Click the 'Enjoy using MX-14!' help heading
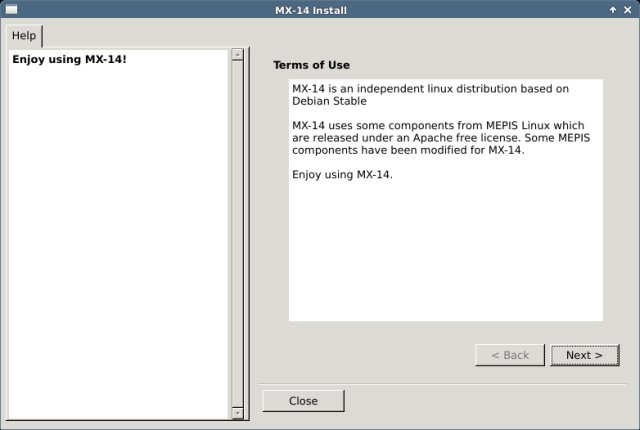Image resolution: width=640 pixels, height=430 pixels. [69, 60]
